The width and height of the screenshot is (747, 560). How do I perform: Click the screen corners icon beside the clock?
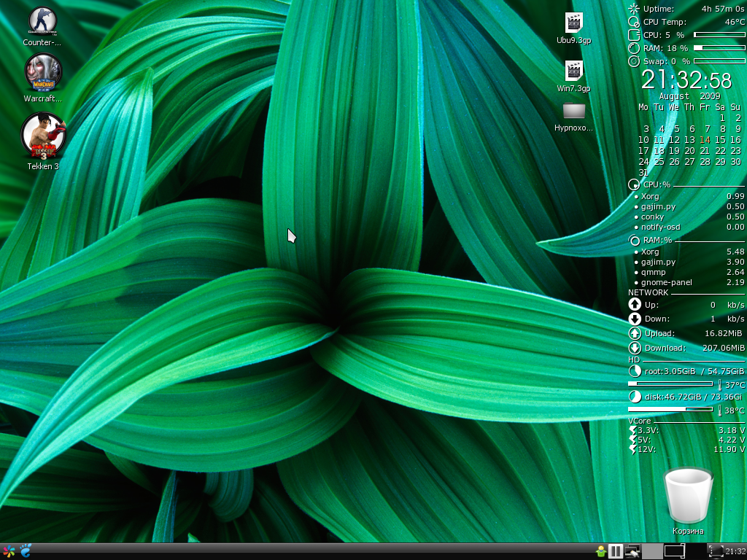point(715,551)
